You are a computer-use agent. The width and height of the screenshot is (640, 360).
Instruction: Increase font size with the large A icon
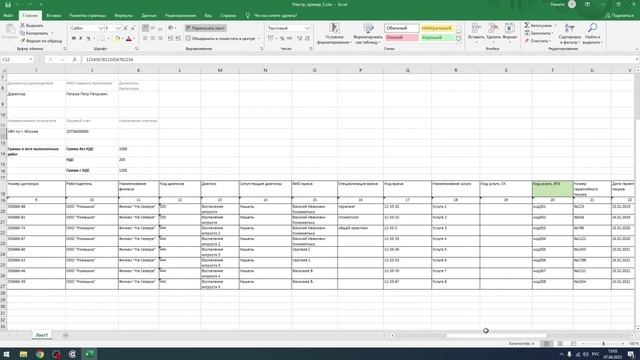[x=126, y=28]
